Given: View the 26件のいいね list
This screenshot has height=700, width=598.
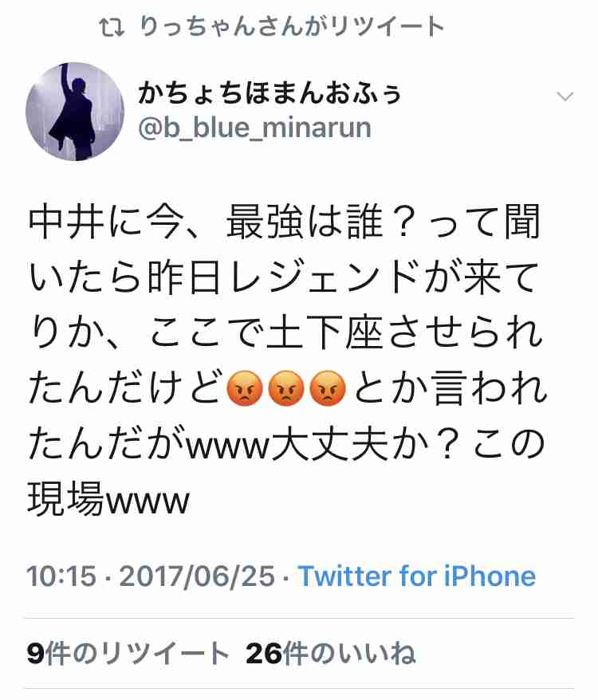Looking at the screenshot, I should pos(331,653).
